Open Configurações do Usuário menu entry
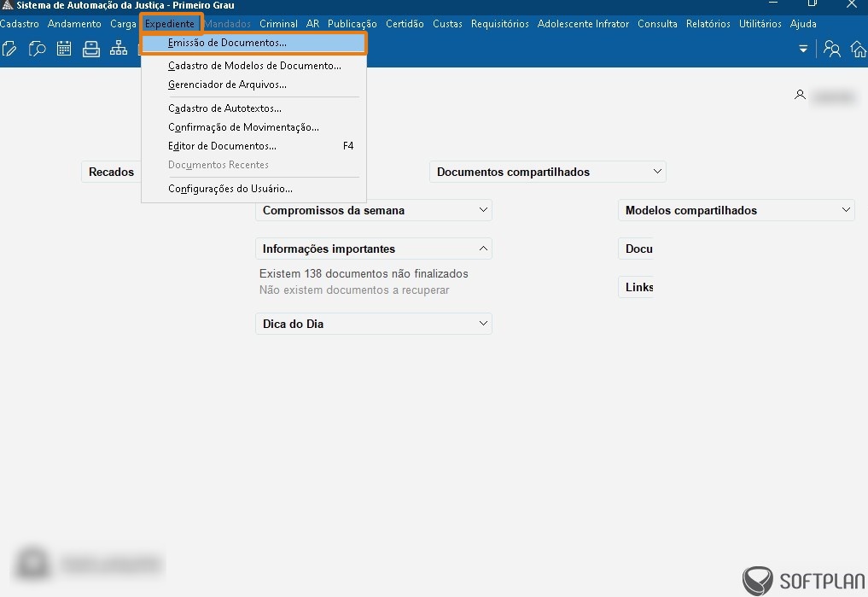The width and height of the screenshot is (868, 597). [254, 188]
